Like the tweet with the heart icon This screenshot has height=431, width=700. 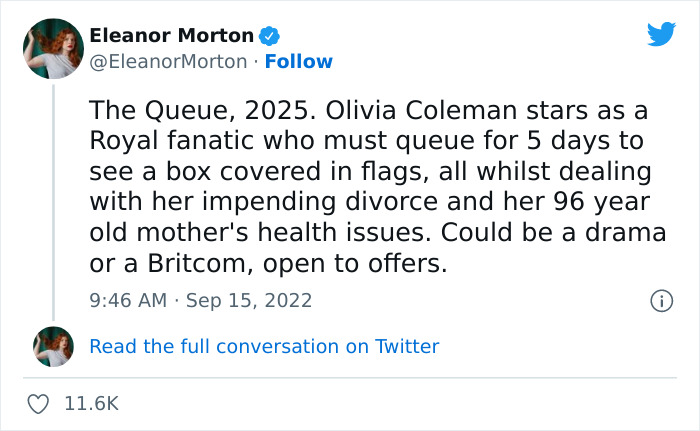(40, 404)
